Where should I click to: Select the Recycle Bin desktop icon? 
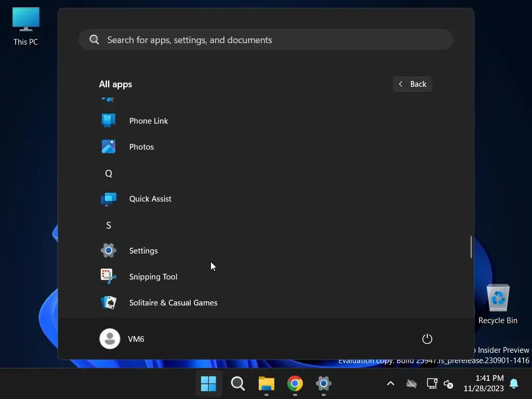tap(498, 304)
